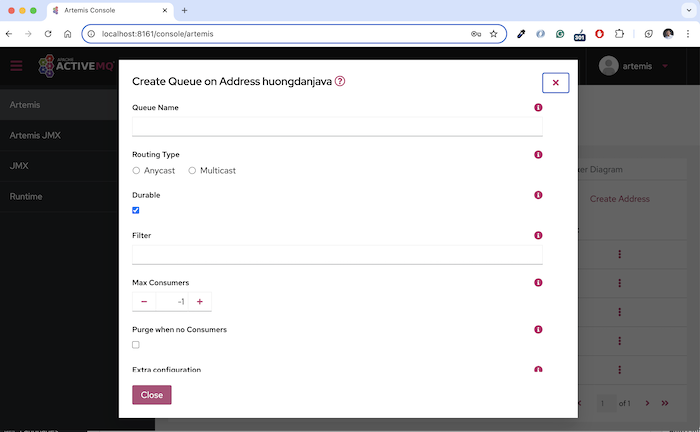Click the Create Address button

tap(620, 199)
